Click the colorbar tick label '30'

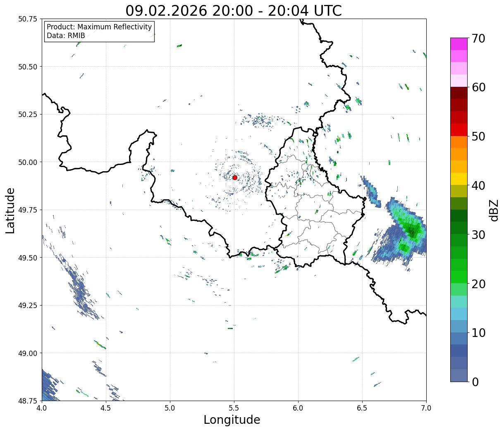click(478, 235)
